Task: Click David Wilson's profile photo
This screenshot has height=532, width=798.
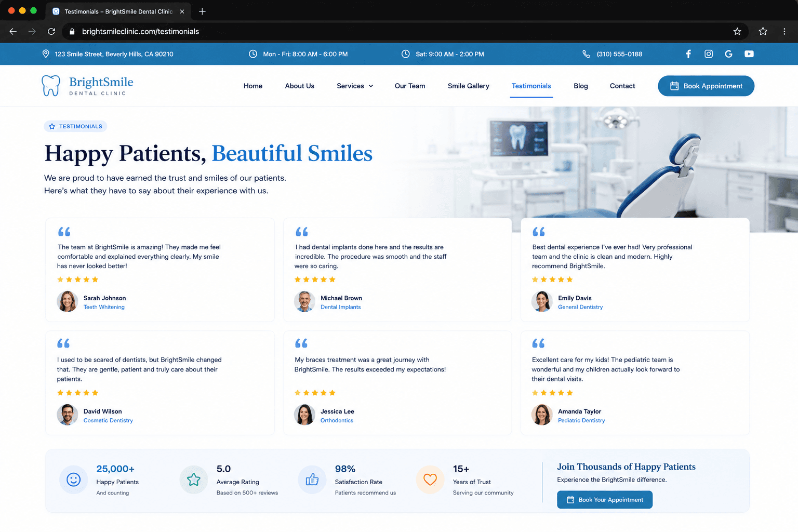Action: pyautogui.click(x=67, y=415)
